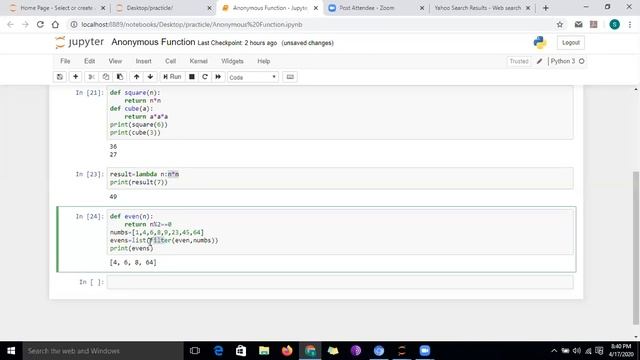The height and width of the screenshot is (360, 640).
Task: Restart the kernel icon
Action: coord(205,77)
